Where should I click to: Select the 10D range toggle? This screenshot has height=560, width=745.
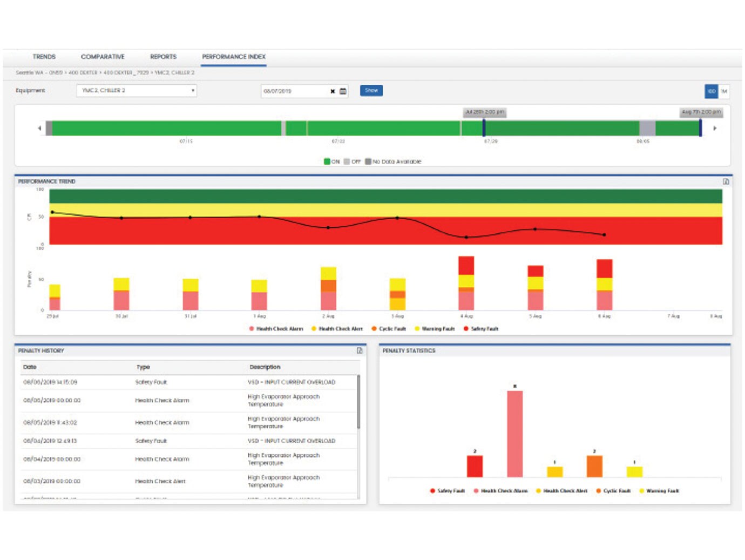pyautogui.click(x=711, y=91)
